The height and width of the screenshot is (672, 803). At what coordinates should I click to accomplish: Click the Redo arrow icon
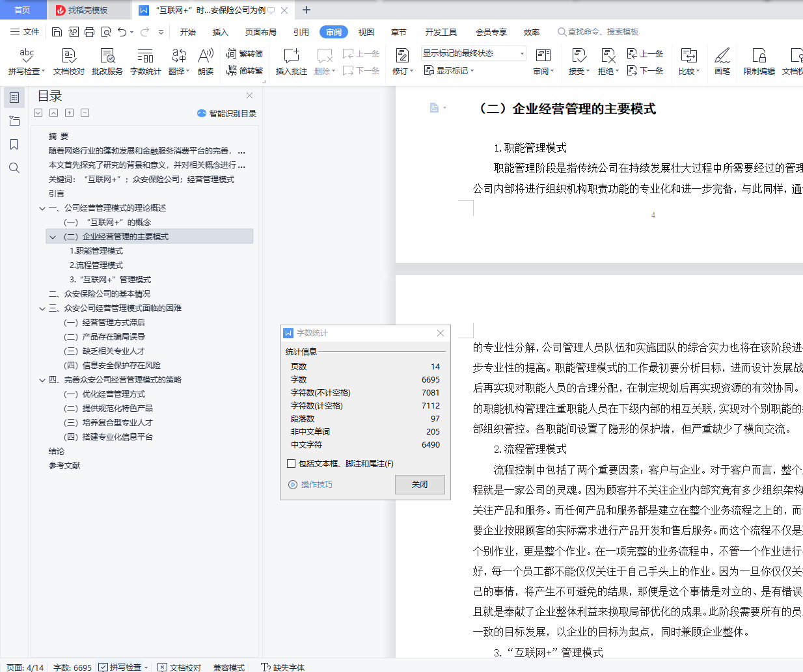pos(144,32)
